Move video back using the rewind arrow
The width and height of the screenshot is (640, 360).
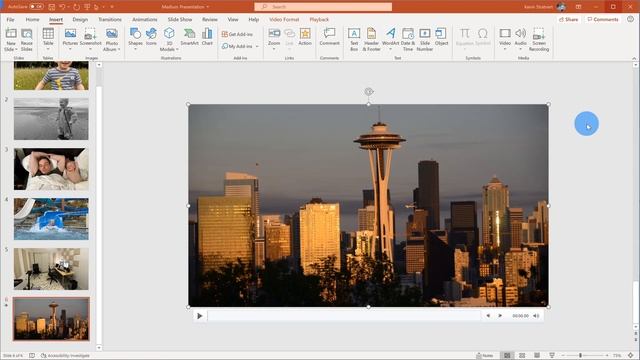488,316
